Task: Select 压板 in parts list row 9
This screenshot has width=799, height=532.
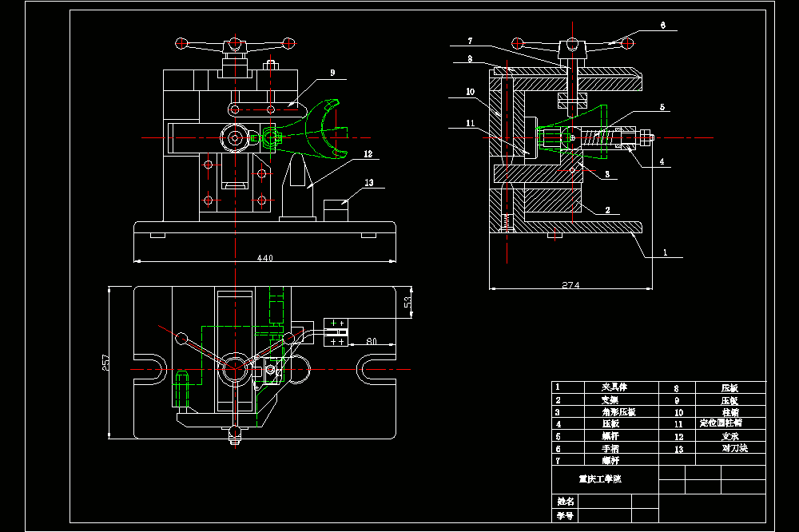Action: (729, 401)
